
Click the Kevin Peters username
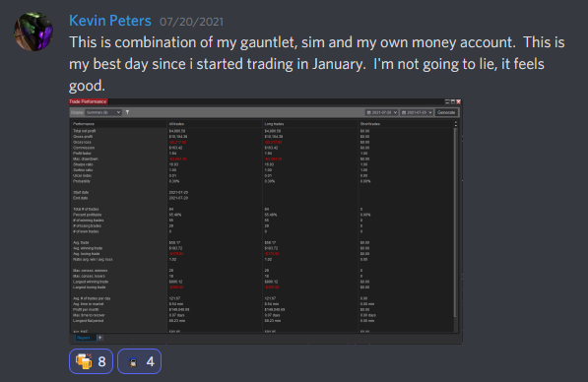110,21
